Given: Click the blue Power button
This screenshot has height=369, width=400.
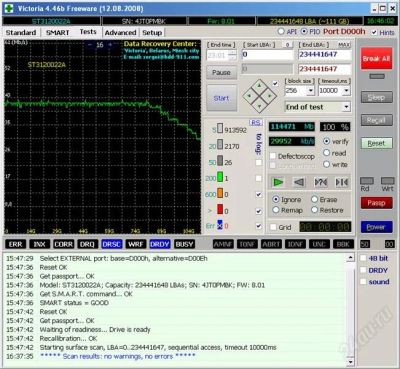Looking at the screenshot, I should tap(377, 227).
